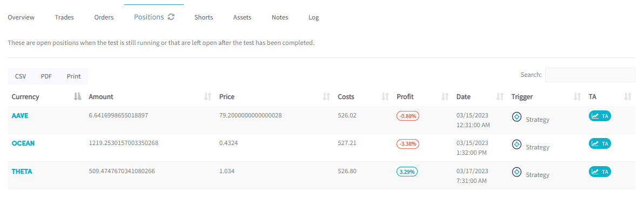The height and width of the screenshot is (197, 644).
Task: Click the Strategy label in THETA row
Action: pos(538,175)
